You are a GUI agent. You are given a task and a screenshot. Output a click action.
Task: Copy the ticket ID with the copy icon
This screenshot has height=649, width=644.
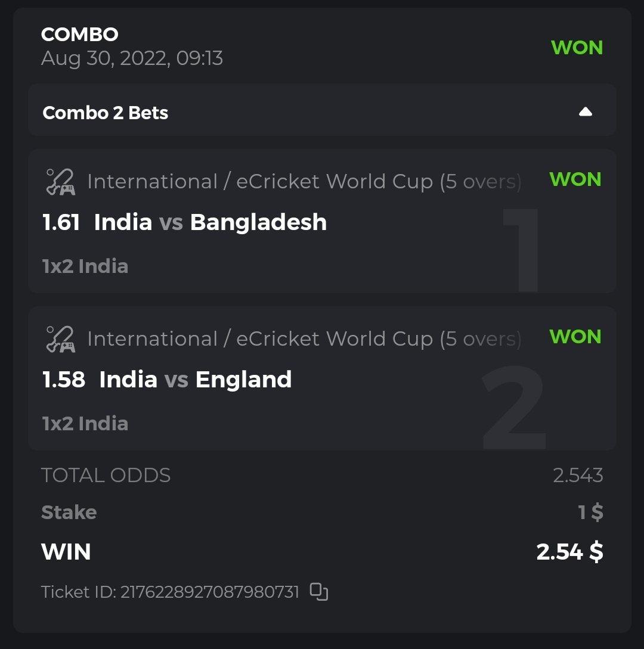point(319,592)
